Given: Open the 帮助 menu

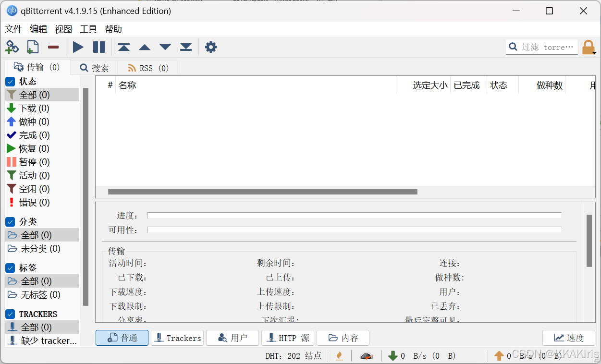Looking at the screenshot, I should point(113,29).
